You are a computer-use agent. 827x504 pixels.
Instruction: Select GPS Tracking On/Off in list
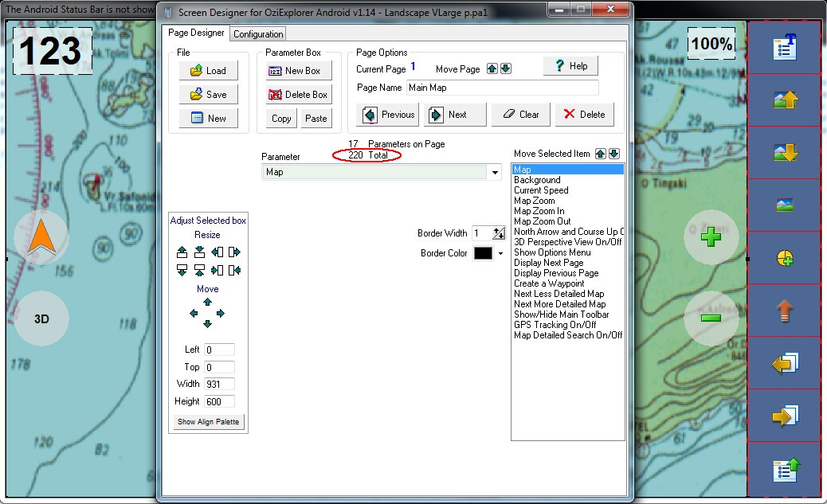click(x=555, y=325)
